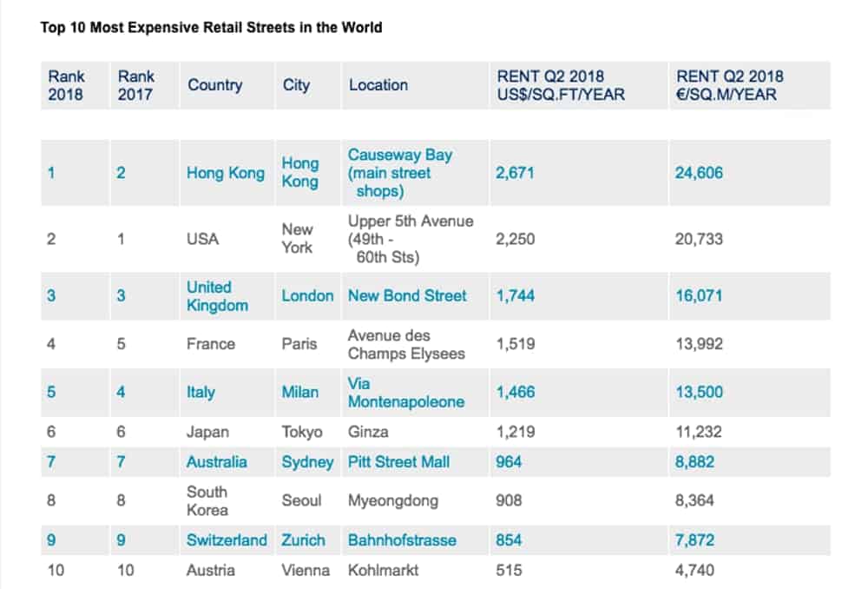Select the rent value "2,250"

click(x=515, y=240)
